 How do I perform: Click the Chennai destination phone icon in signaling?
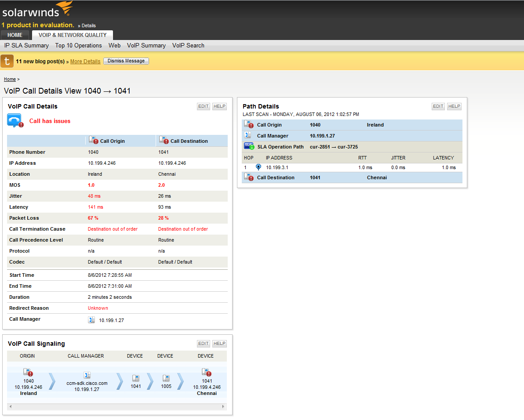[x=206, y=372]
